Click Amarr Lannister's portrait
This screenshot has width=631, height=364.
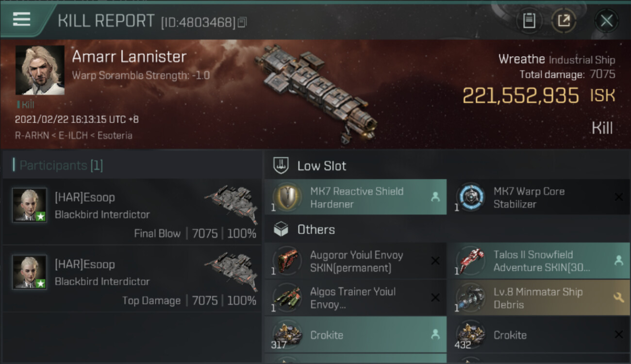click(40, 70)
